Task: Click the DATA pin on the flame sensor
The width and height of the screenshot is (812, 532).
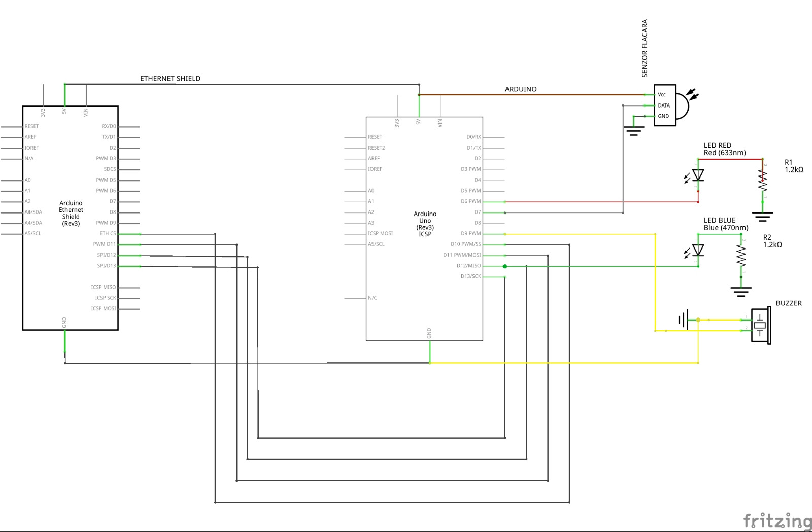Action: tap(664, 105)
